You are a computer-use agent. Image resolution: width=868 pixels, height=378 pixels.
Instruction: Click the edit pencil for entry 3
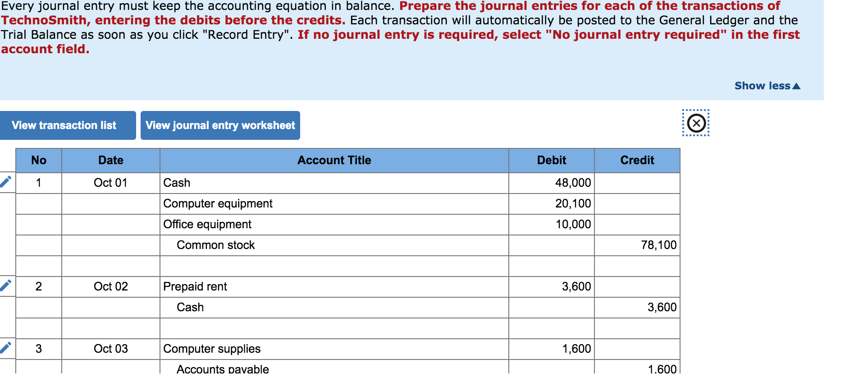[x=6, y=348]
